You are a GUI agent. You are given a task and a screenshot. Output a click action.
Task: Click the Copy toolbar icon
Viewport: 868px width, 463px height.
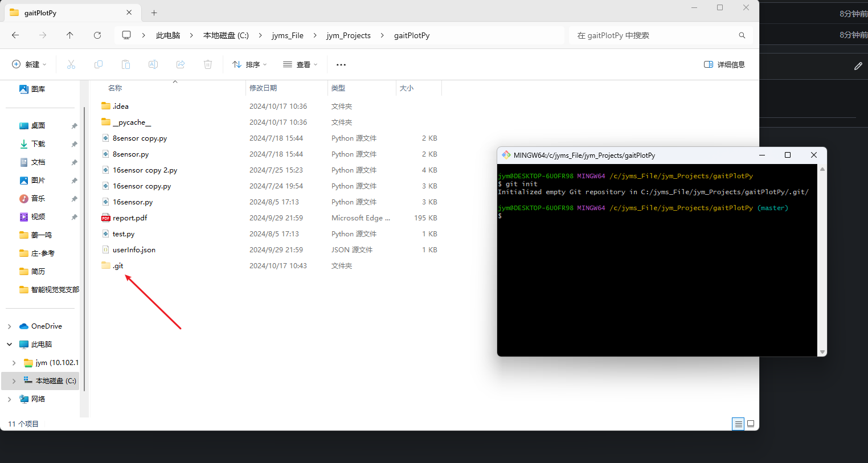tap(99, 64)
